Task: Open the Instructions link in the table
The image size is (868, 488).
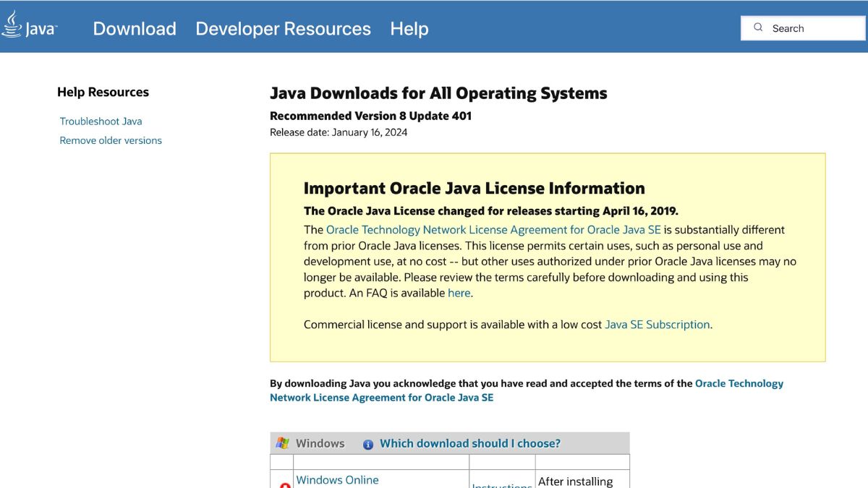Action: pos(502,485)
